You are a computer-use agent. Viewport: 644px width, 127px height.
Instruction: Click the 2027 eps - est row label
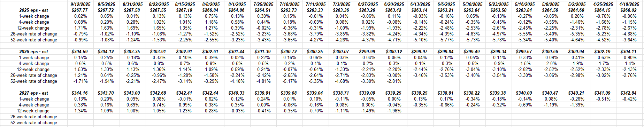point(34,93)
